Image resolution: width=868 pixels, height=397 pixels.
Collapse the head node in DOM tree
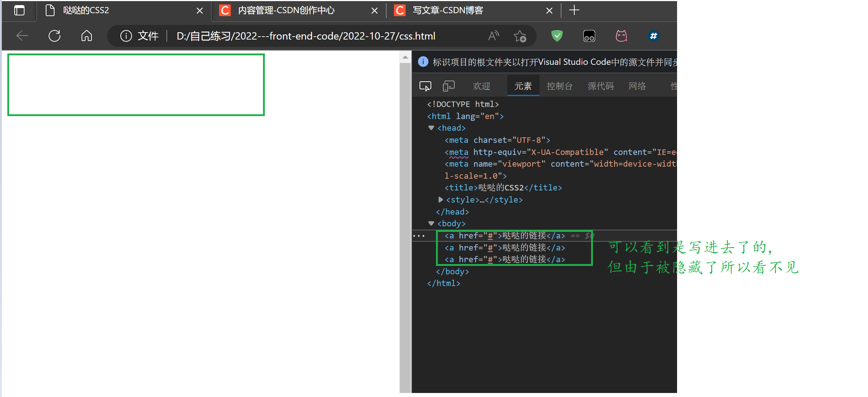pyautogui.click(x=431, y=128)
